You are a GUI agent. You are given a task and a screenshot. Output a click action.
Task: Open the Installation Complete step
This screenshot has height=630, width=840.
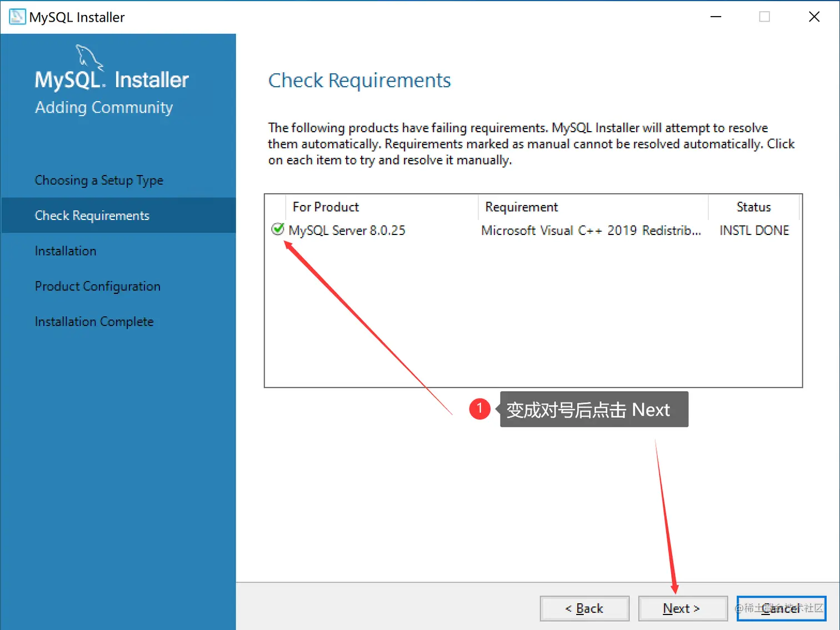click(94, 322)
